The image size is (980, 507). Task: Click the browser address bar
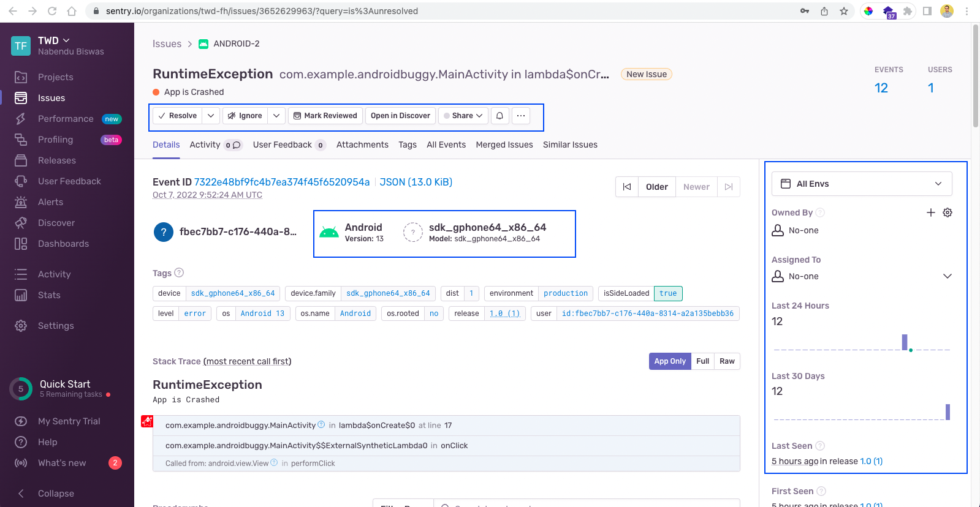[441, 11]
